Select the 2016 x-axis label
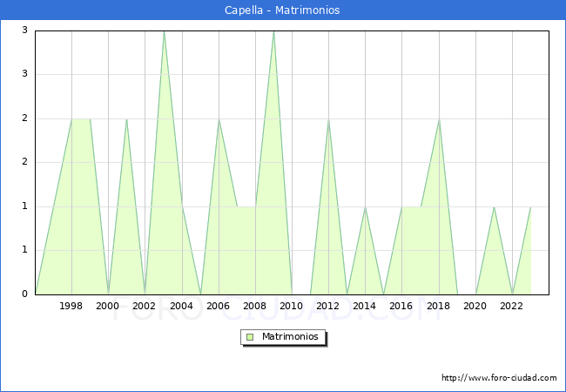The image size is (566, 392). click(401, 306)
